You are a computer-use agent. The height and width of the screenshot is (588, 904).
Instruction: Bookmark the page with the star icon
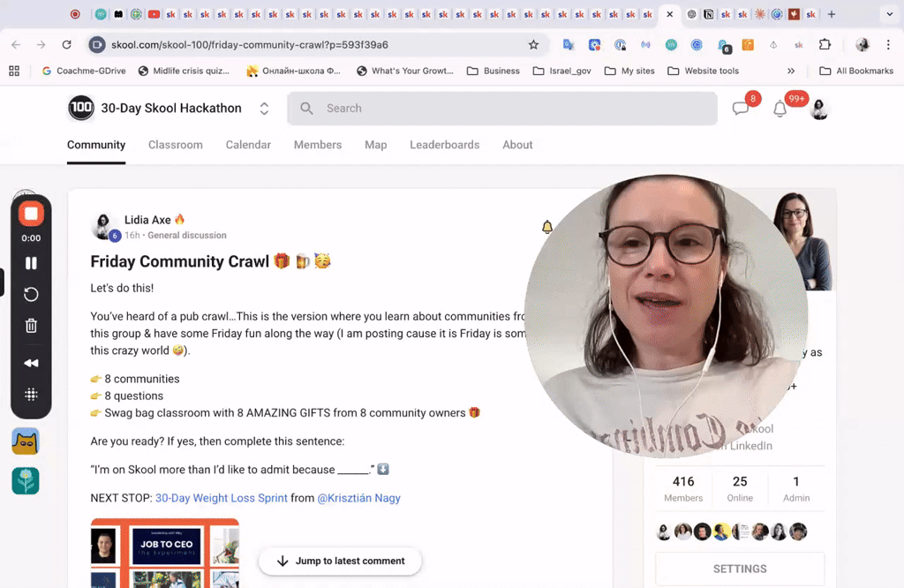coord(532,44)
